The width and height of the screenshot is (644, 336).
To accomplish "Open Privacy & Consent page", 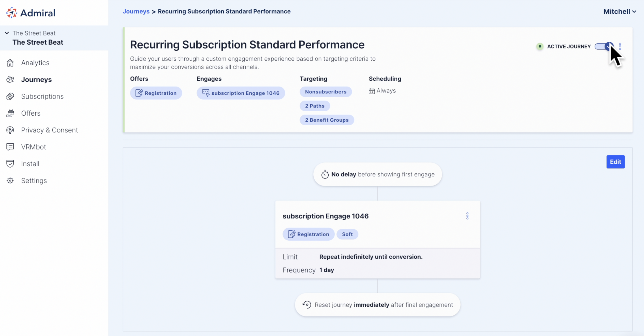I will click(50, 130).
